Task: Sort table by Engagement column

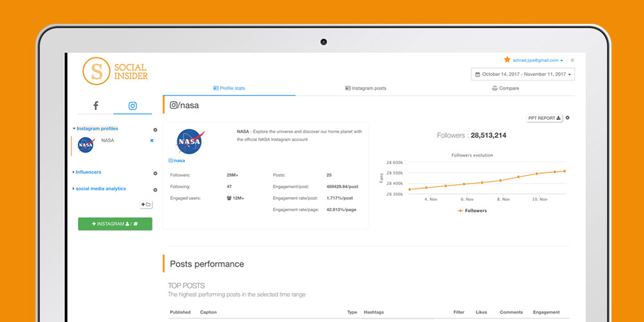Action: pyautogui.click(x=546, y=312)
